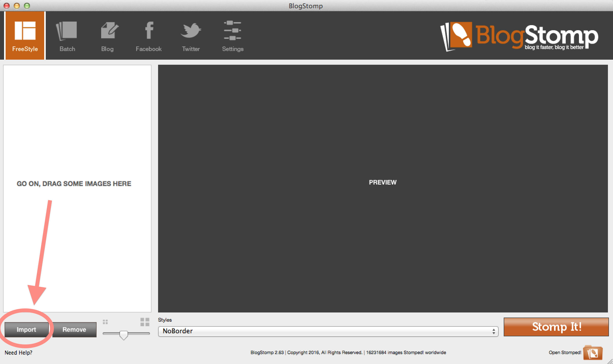Click the large thumbnails grid icon
The width and height of the screenshot is (613, 364).
point(145,322)
